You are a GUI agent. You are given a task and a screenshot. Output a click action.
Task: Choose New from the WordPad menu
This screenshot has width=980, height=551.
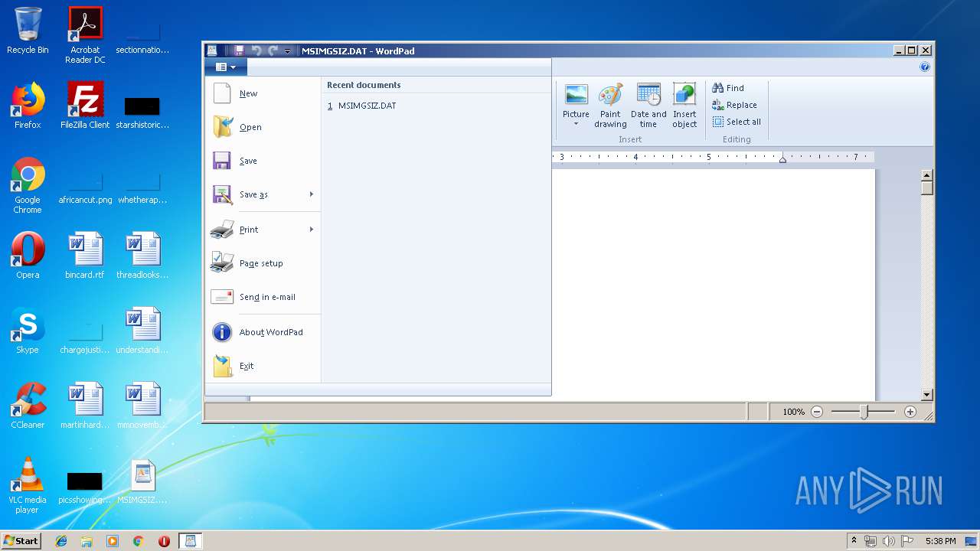coord(263,93)
